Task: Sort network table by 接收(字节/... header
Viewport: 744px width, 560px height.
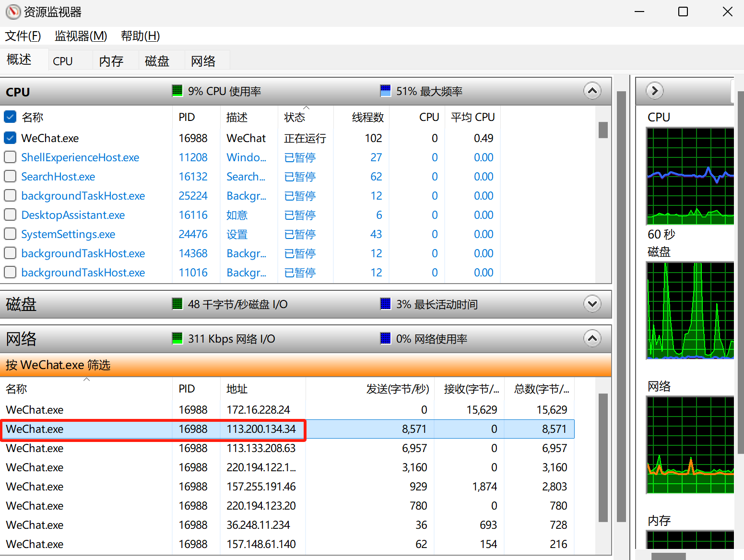Action: pos(469,389)
